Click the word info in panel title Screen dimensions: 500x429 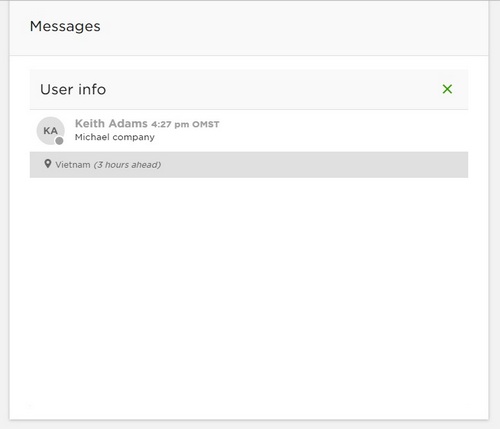[92, 89]
